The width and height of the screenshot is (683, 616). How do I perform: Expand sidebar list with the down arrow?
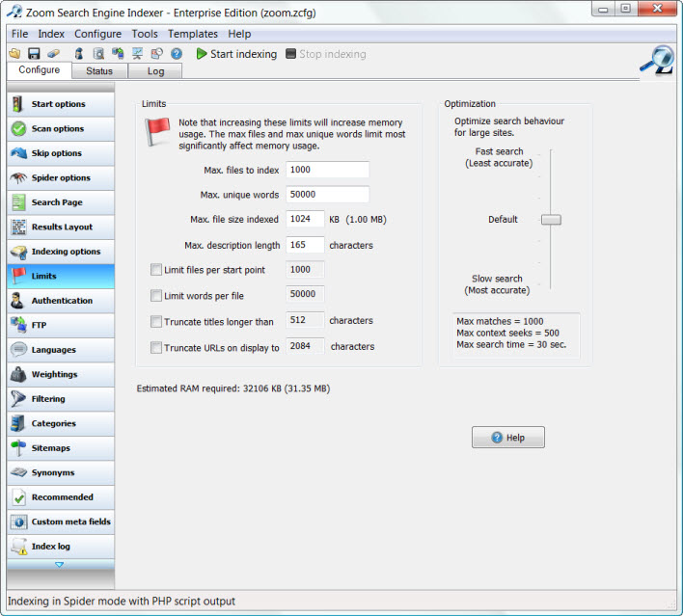tap(60, 565)
